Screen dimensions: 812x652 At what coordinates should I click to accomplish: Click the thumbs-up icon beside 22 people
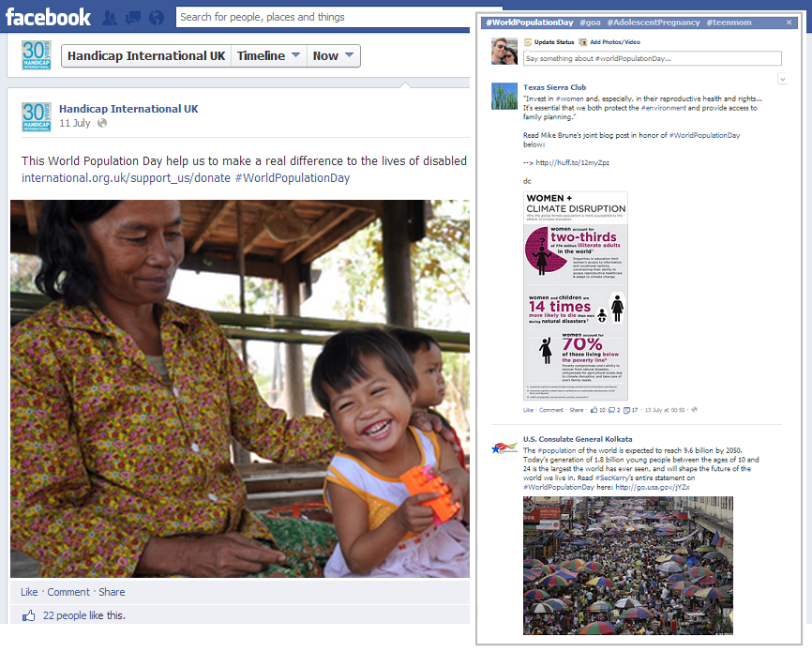click(28, 615)
